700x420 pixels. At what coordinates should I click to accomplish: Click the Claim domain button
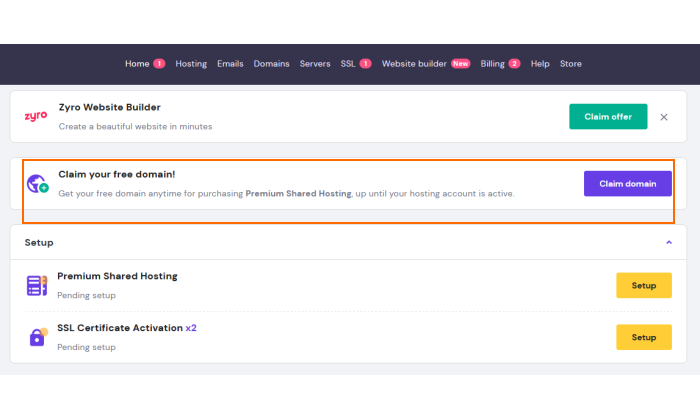[x=628, y=183]
